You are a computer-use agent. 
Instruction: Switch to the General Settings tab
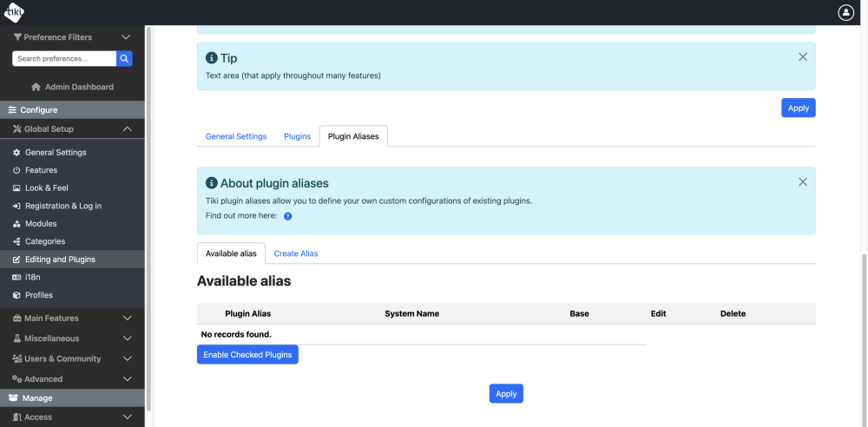click(236, 136)
